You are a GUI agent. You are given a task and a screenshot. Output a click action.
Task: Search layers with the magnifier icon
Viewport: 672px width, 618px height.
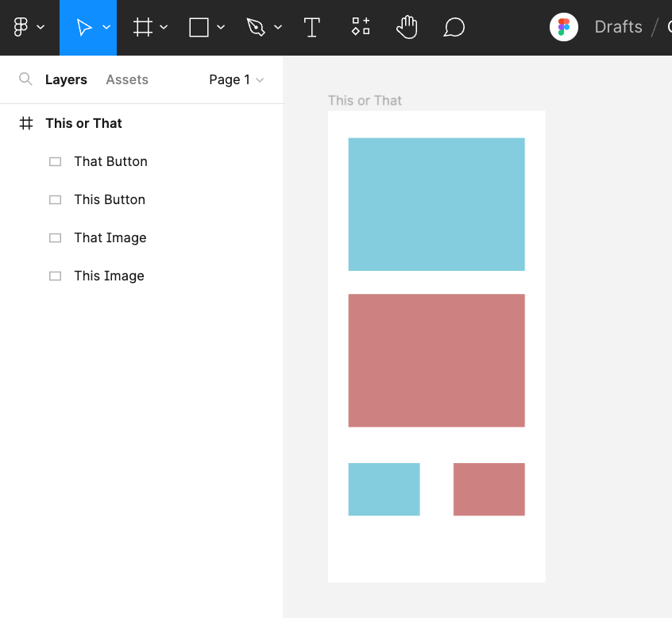[25, 79]
